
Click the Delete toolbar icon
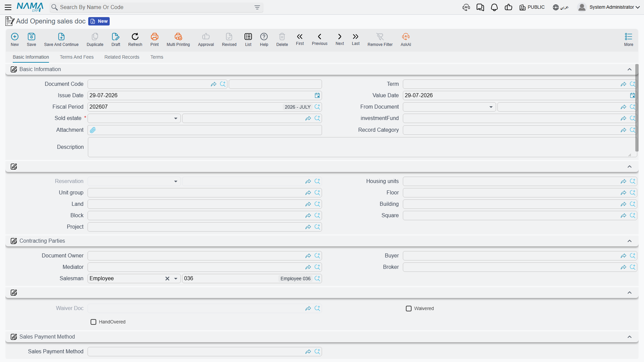click(282, 40)
